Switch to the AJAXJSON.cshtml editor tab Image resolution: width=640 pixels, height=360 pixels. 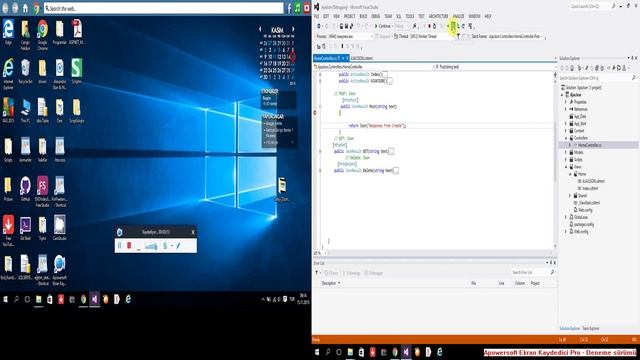(362, 58)
